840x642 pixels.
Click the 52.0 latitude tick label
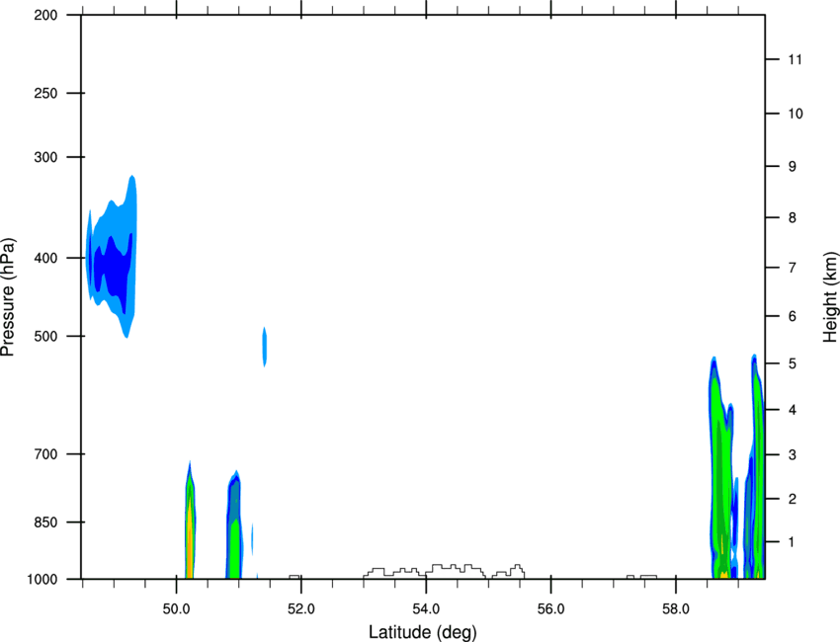coord(301,609)
